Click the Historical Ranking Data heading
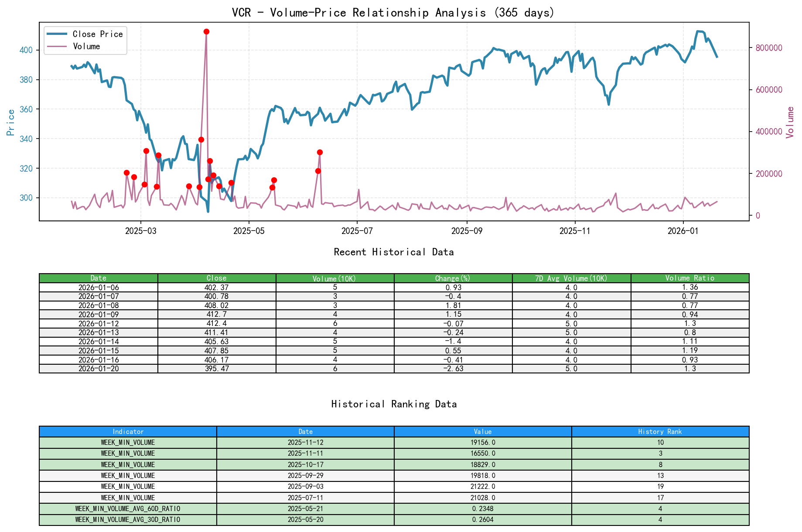This screenshot has height=532, width=802. pyautogui.click(x=393, y=404)
